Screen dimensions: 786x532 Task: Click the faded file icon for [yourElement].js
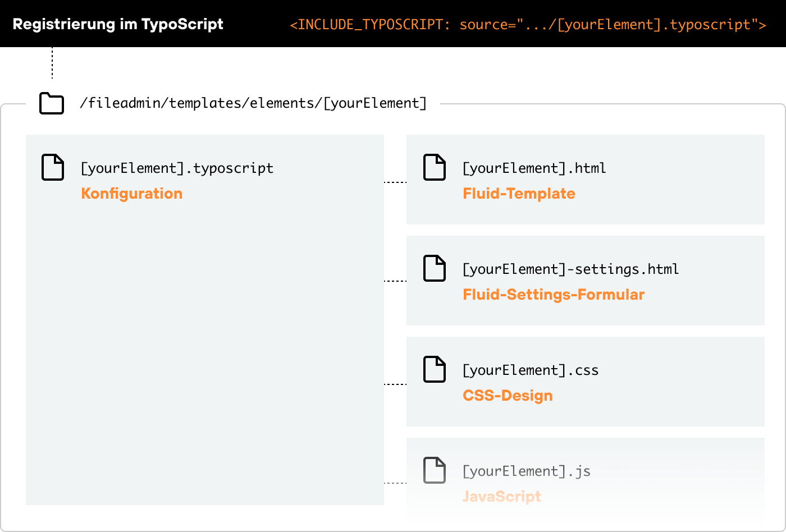click(x=434, y=470)
